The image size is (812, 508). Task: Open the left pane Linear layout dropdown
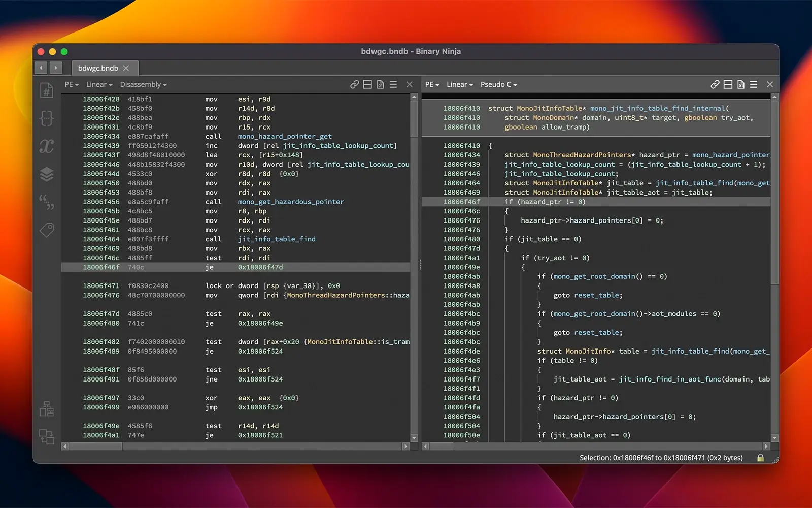pyautogui.click(x=99, y=85)
